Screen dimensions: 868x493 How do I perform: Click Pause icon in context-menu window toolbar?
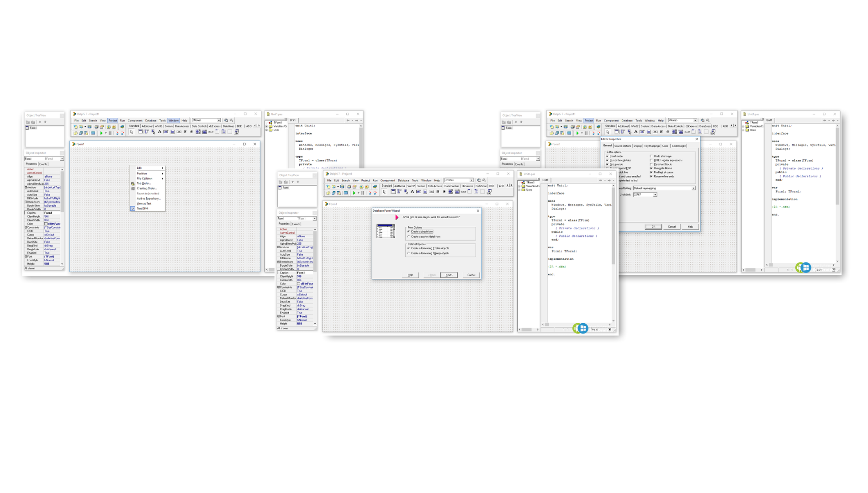(110, 133)
